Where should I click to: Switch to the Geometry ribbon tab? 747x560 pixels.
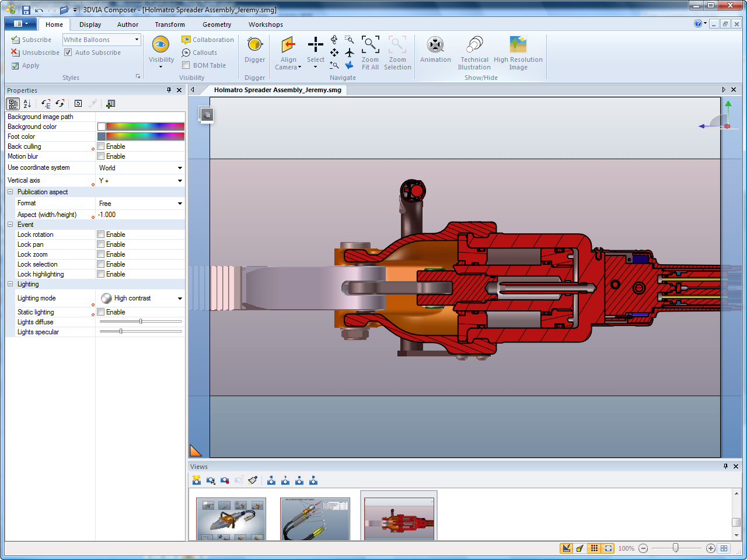[x=217, y=24]
